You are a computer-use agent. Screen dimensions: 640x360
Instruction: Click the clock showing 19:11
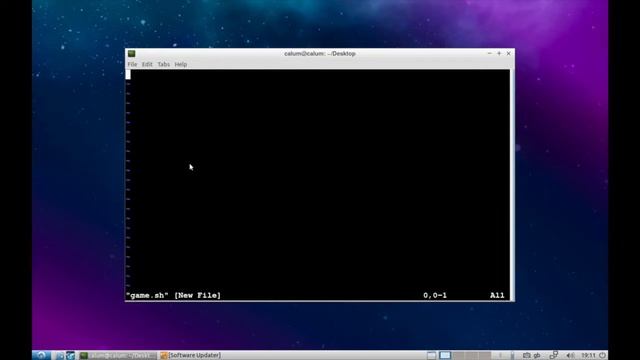pos(589,356)
